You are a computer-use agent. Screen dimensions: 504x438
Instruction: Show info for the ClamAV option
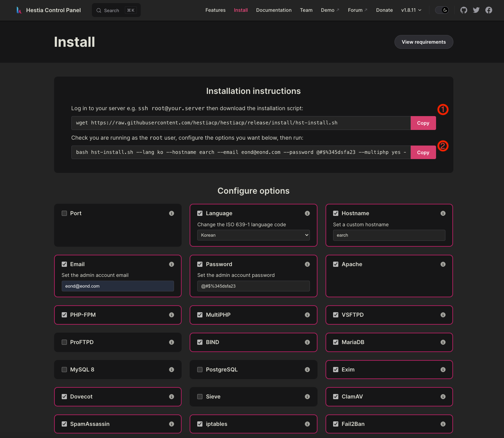pyautogui.click(x=443, y=396)
